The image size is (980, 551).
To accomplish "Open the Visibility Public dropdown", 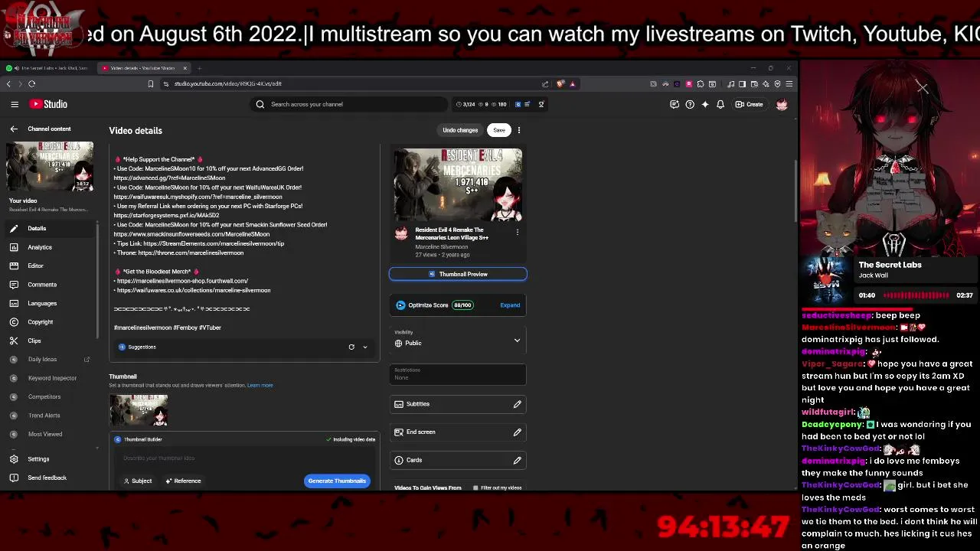I will tap(458, 339).
